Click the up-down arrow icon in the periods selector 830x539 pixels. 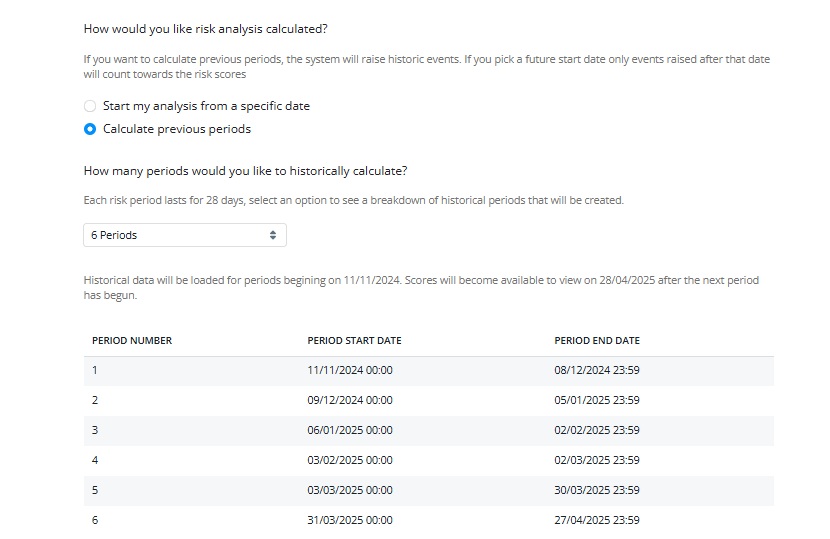click(x=273, y=235)
